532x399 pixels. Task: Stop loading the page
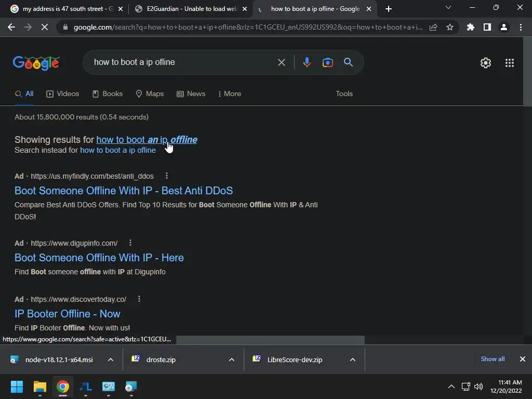click(x=45, y=27)
